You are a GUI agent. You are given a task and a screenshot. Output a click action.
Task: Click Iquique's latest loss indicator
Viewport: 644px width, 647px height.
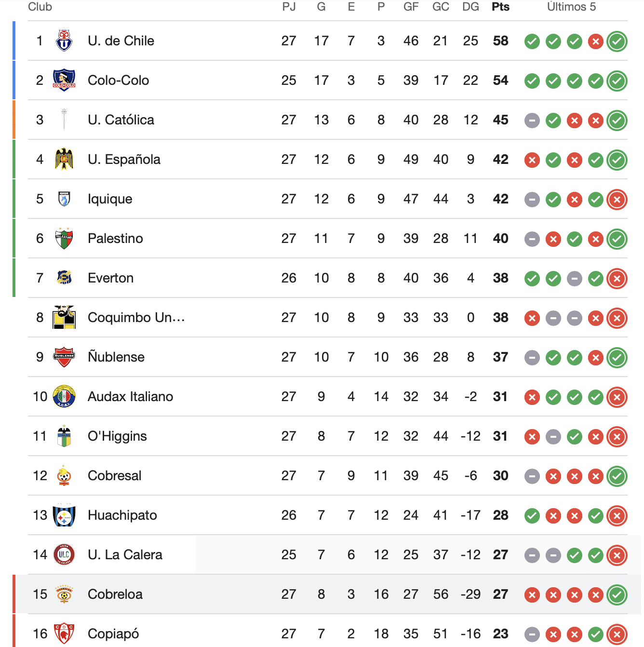[x=617, y=200]
